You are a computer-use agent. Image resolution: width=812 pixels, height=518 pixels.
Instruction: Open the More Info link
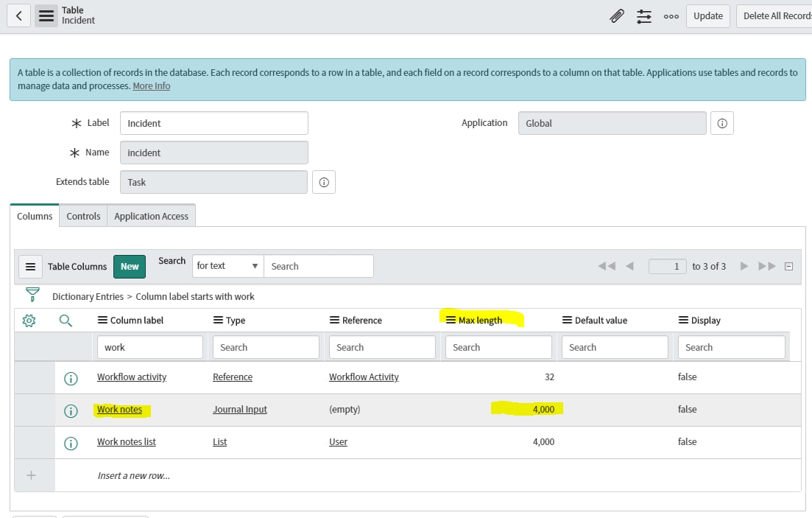(151, 86)
